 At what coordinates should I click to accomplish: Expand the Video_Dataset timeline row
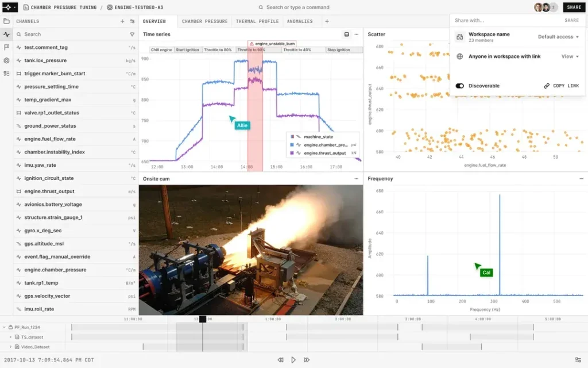click(x=10, y=347)
